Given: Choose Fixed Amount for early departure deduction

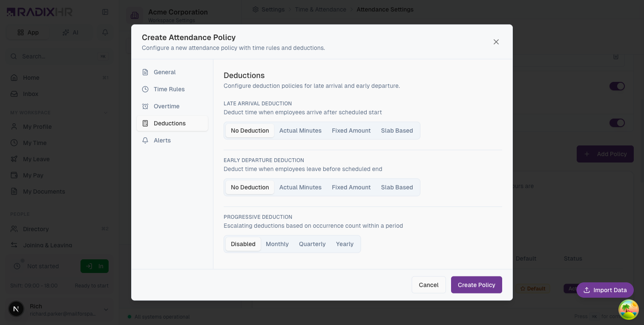Looking at the screenshot, I should pyautogui.click(x=351, y=187).
